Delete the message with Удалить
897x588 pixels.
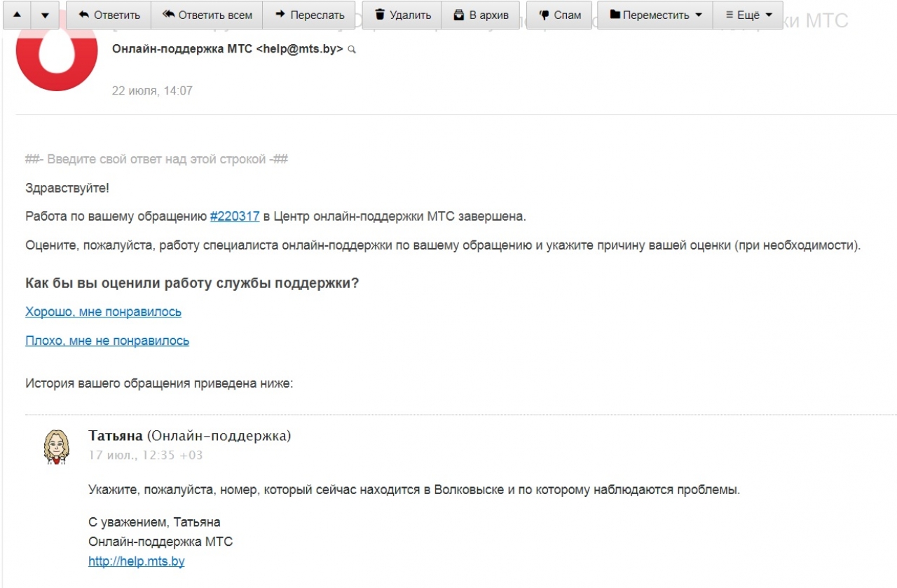pos(402,15)
